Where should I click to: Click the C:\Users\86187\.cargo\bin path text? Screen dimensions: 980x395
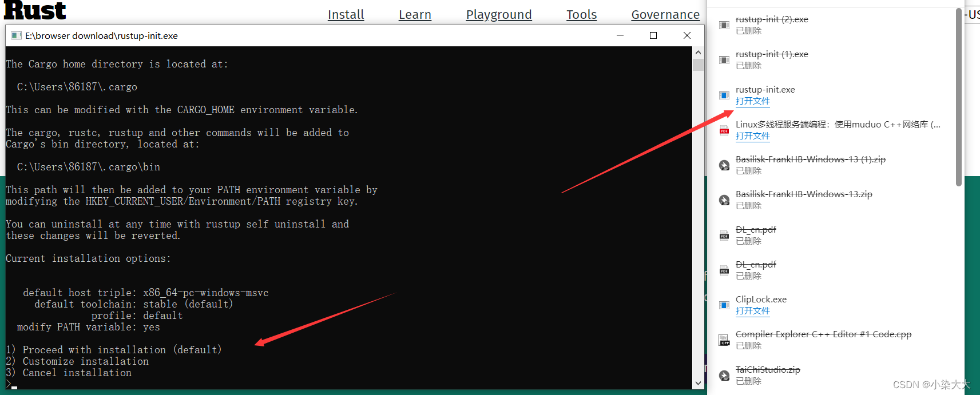tap(89, 167)
